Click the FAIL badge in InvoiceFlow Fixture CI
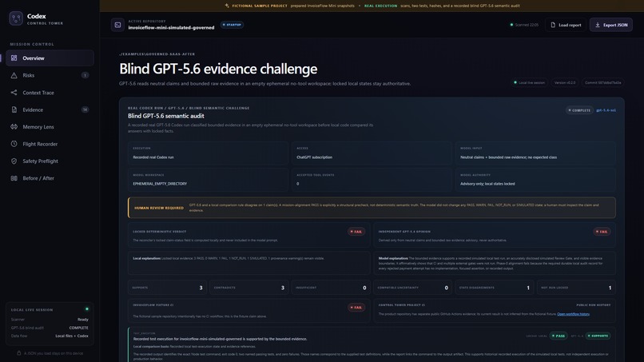This screenshot has width=644, height=362. point(356,308)
